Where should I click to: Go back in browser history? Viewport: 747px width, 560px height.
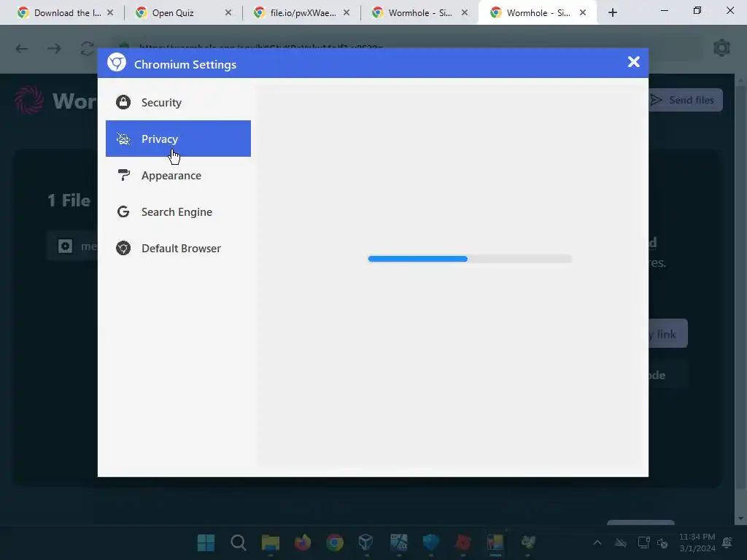tap(22, 49)
